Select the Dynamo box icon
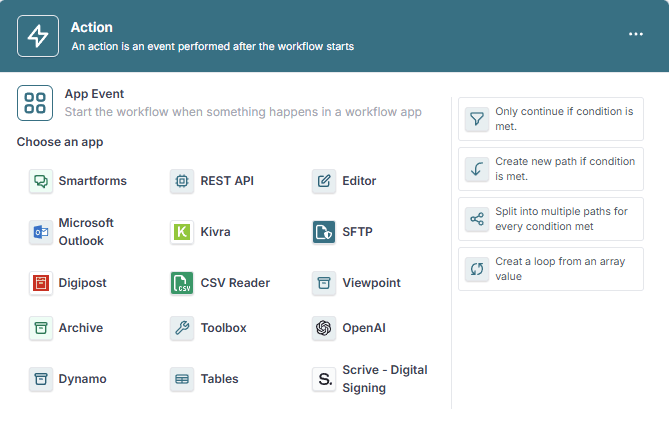669x421 pixels. [x=41, y=379]
